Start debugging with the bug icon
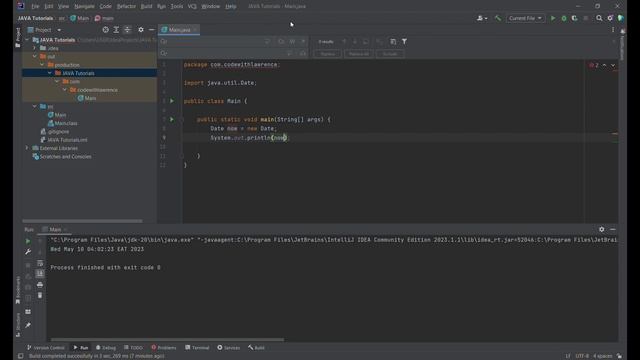This screenshot has height=360, width=640. pos(564,18)
